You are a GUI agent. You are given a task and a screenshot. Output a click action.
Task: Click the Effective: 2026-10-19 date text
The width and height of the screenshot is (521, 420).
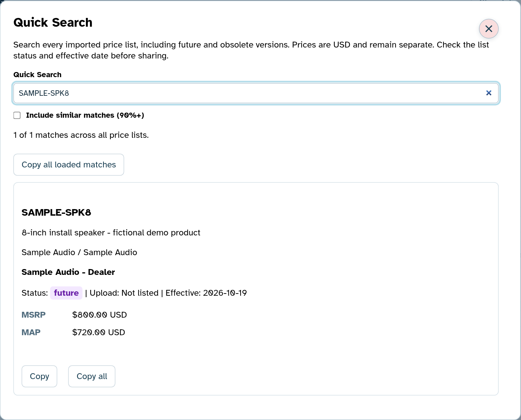tap(206, 293)
